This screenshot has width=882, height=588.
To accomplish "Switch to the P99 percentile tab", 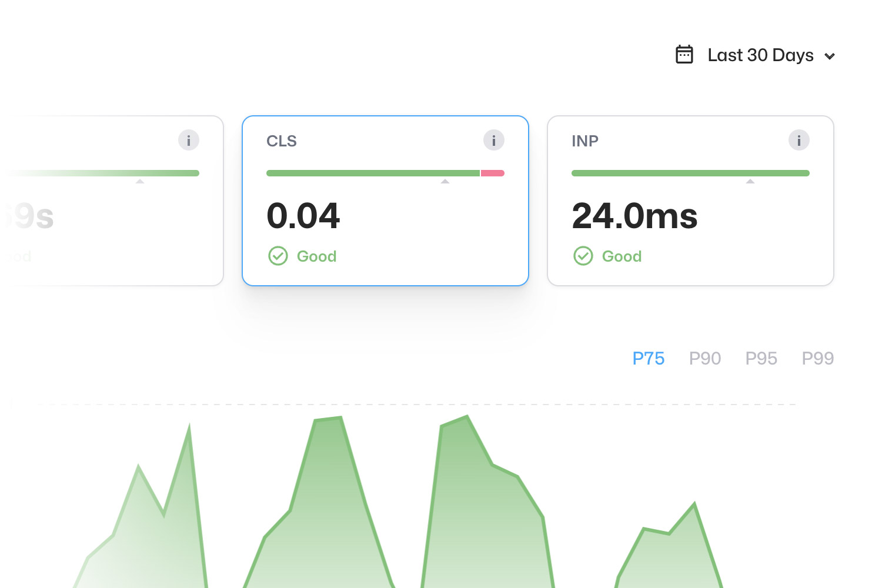I will (x=818, y=358).
